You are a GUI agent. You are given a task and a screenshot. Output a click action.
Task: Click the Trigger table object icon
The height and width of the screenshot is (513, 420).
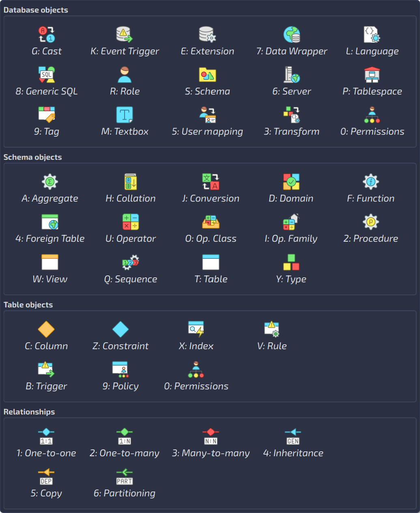pyautogui.click(x=46, y=369)
